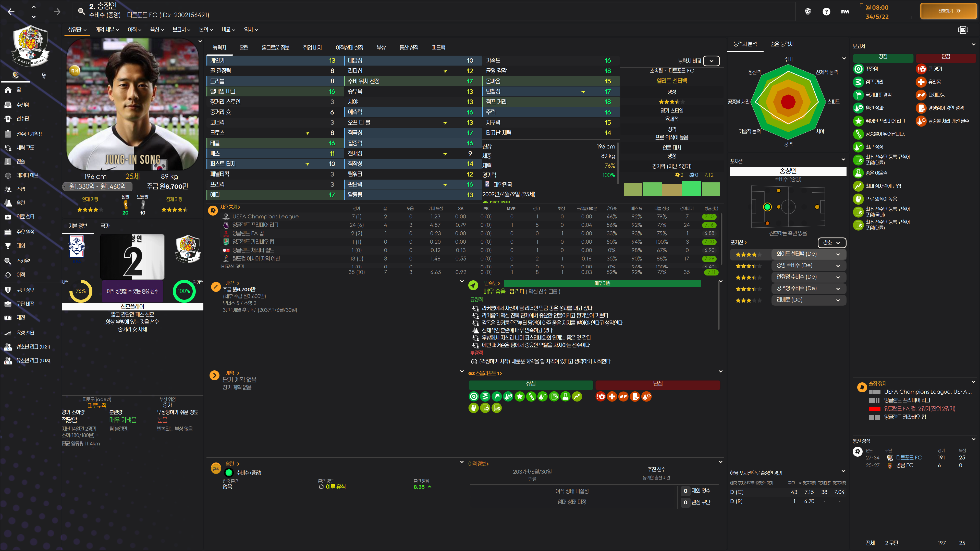Screen dimensions: 980x551
Task: Open the help question mark icon
Action: (x=826, y=12)
